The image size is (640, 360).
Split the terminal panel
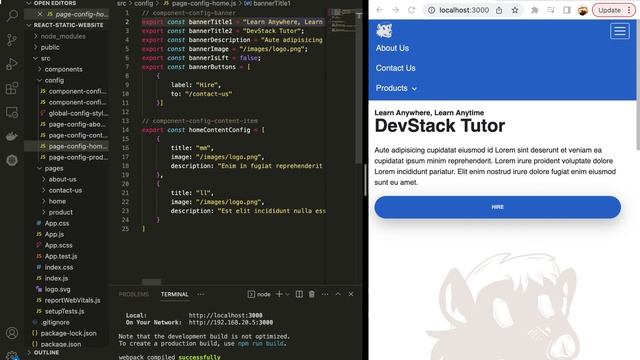[x=299, y=294]
